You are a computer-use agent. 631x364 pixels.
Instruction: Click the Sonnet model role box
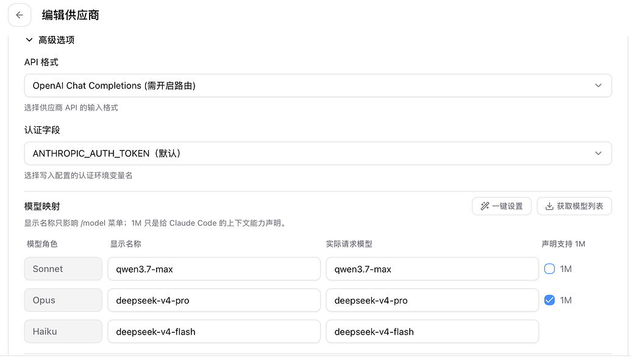[63, 268]
